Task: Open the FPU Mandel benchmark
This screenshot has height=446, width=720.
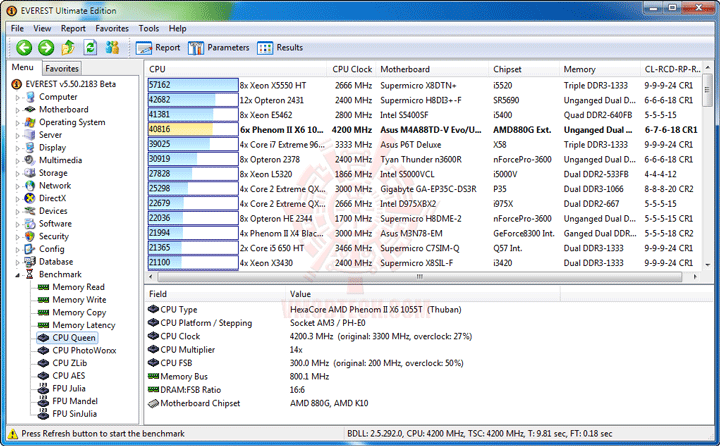Action: click(75, 401)
